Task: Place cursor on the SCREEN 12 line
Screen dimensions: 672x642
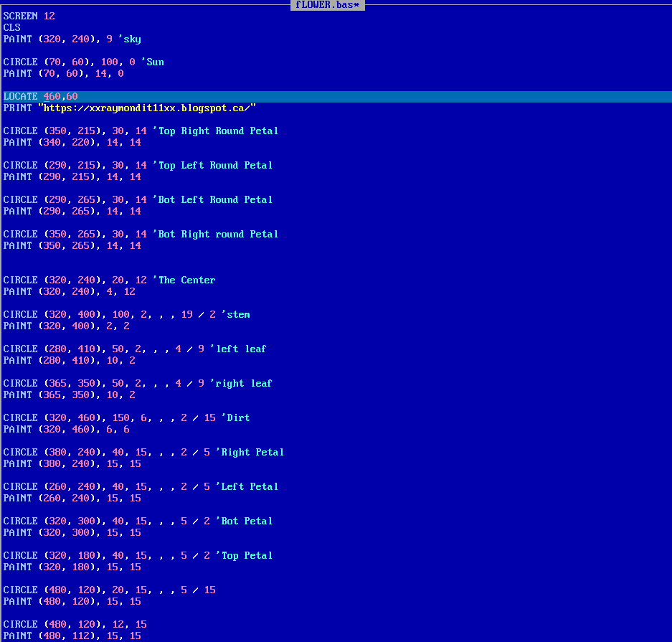Action: point(29,16)
